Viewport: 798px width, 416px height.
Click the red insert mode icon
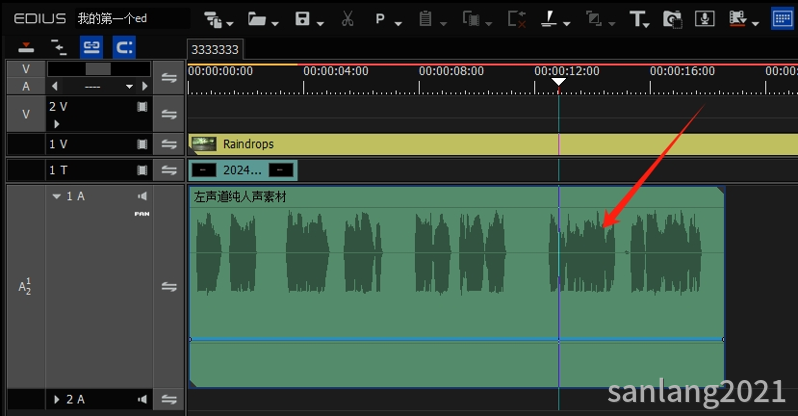pyautogui.click(x=27, y=46)
